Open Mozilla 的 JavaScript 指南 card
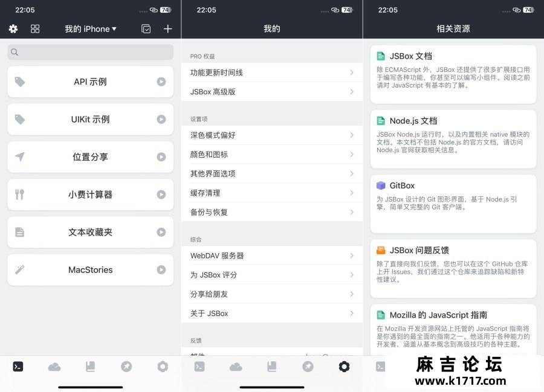Viewport: 544px width, 392px height. [x=453, y=329]
